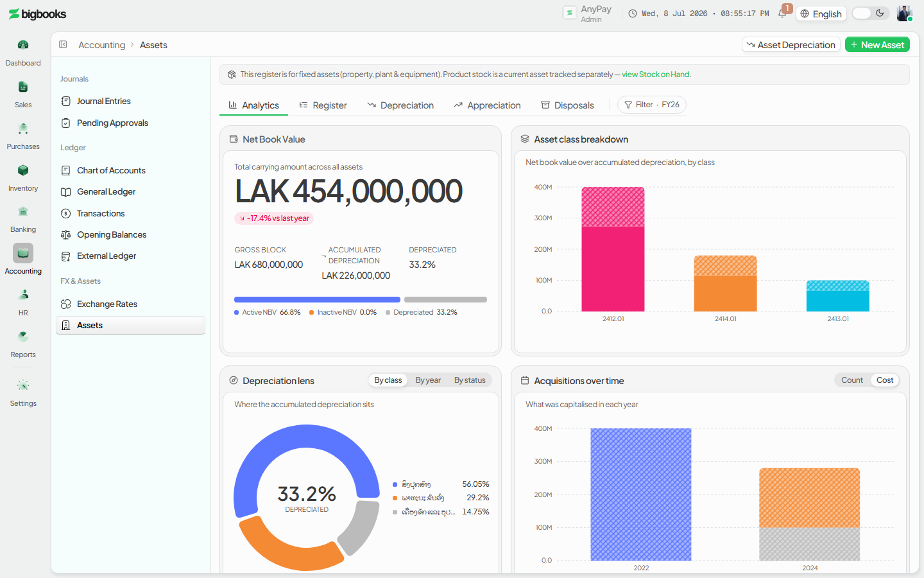Click the Accounting breadcrumb
924x578 pixels.
click(101, 45)
